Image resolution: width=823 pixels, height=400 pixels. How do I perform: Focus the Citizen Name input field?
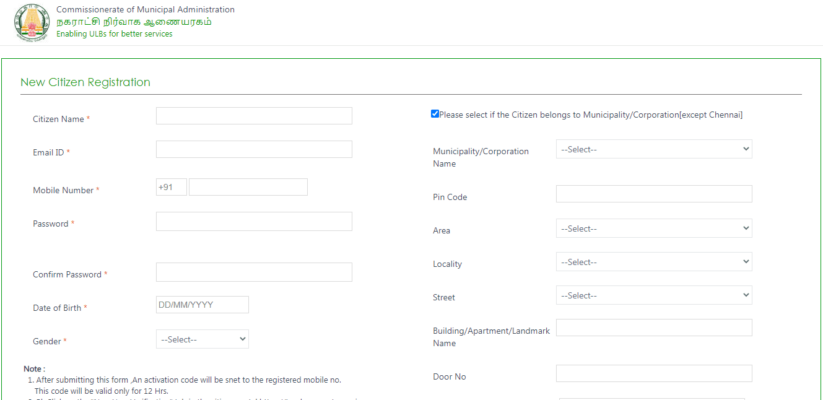(x=254, y=116)
